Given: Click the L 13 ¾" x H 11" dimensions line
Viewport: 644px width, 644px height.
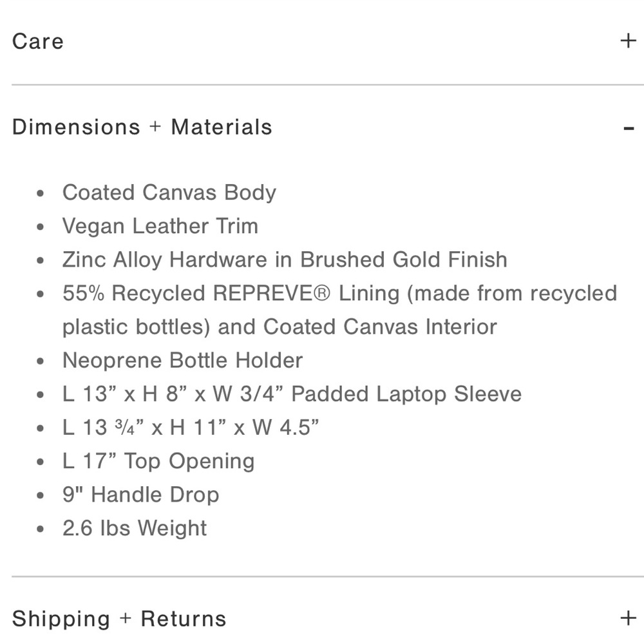Looking at the screenshot, I should click(x=191, y=427).
